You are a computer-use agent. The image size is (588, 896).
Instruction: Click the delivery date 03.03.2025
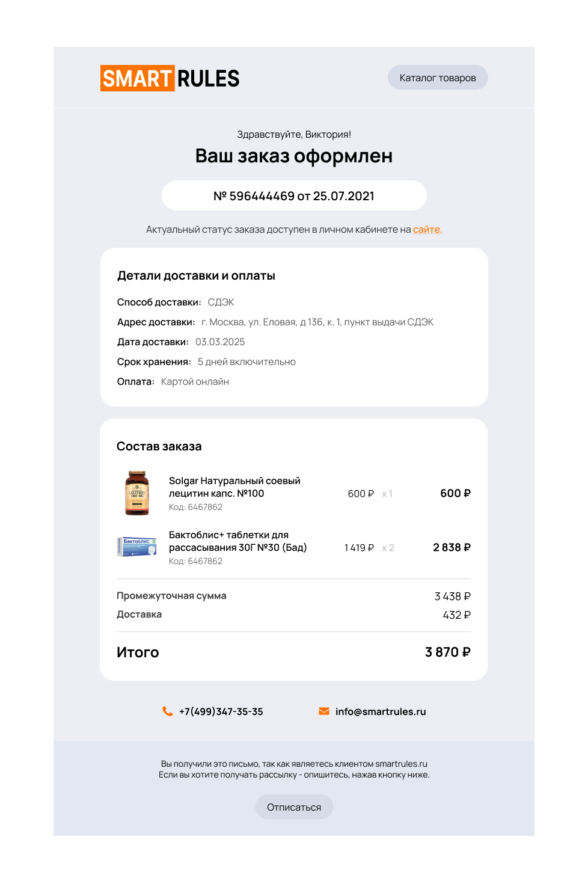coord(220,342)
